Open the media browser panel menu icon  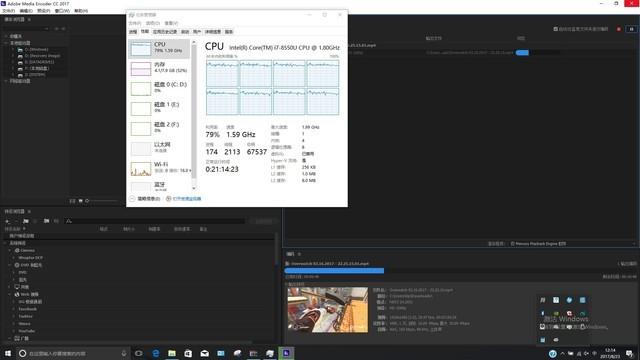[x=29, y=19]
